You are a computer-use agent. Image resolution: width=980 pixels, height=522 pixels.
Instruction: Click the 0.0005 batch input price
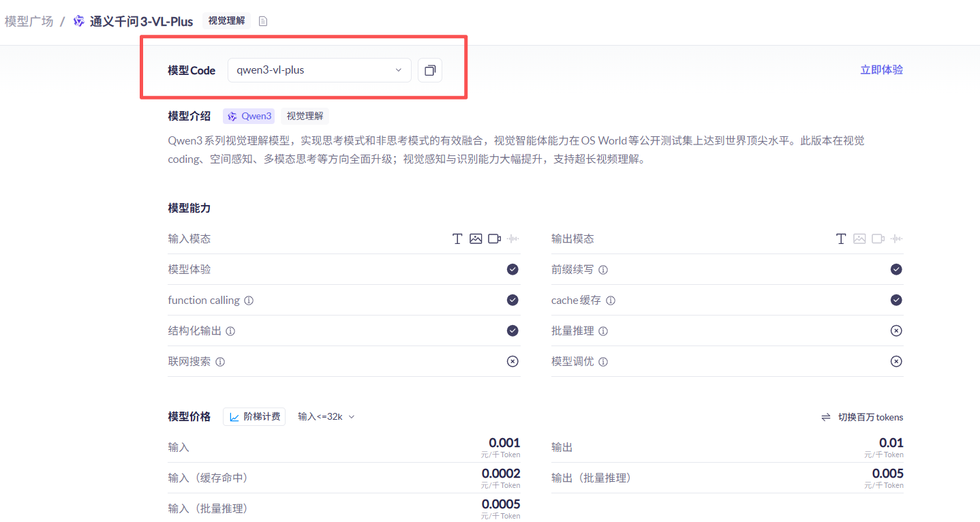click(501, 504)
